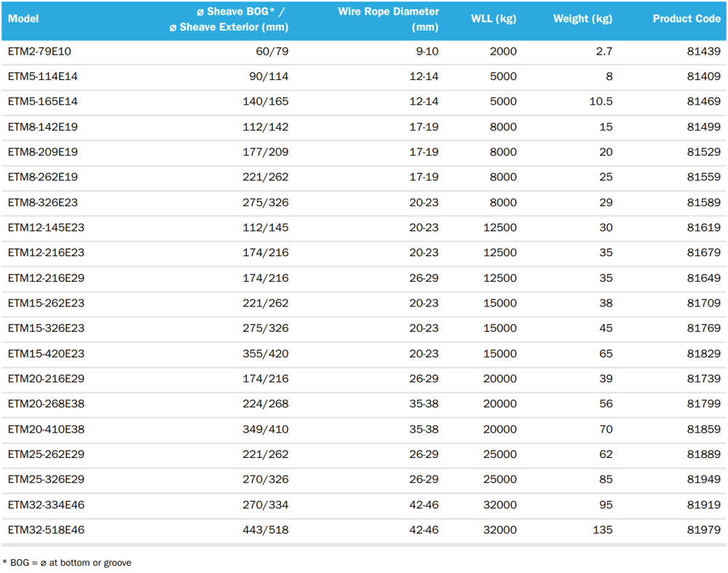The image size is (728, 573).
Task: Click the WLL (kg) header
Action: point(494,19)
